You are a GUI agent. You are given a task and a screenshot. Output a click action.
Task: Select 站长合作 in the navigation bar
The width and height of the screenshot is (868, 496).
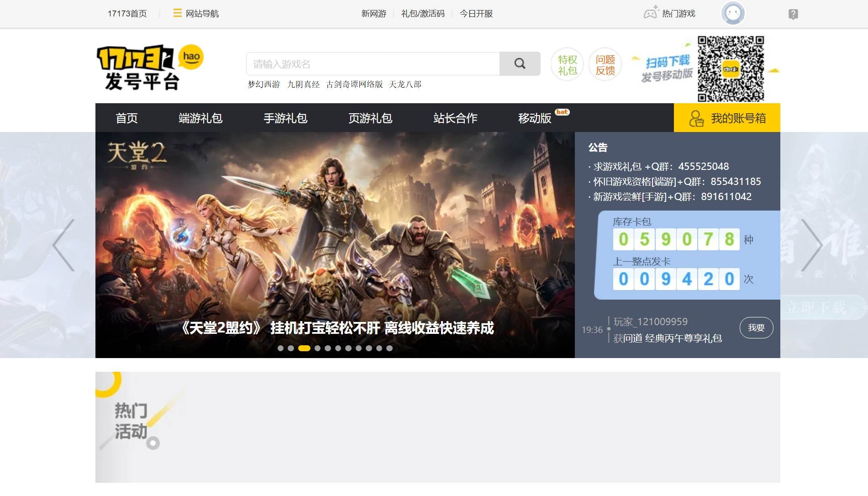[455, 118]
